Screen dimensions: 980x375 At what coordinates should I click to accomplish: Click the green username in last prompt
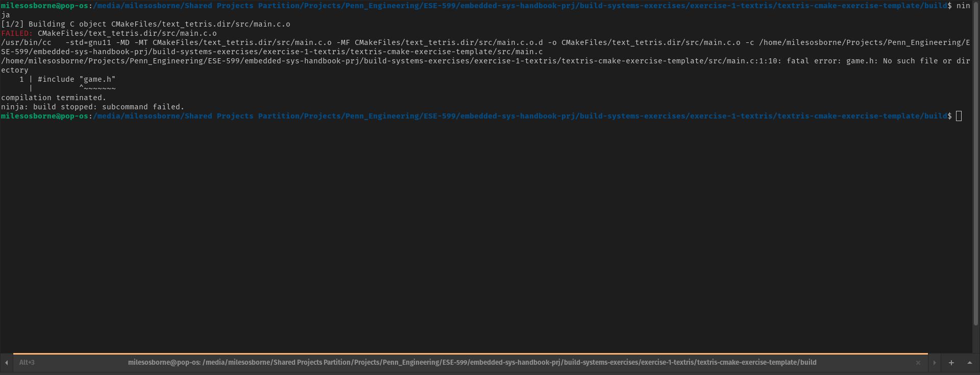pos(44,116)
